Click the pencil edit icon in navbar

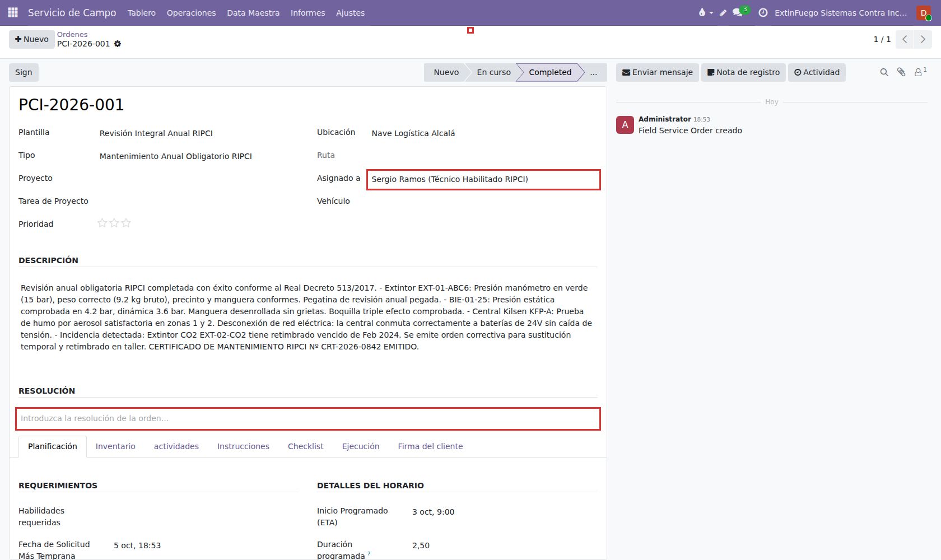(x=723, y=12)
